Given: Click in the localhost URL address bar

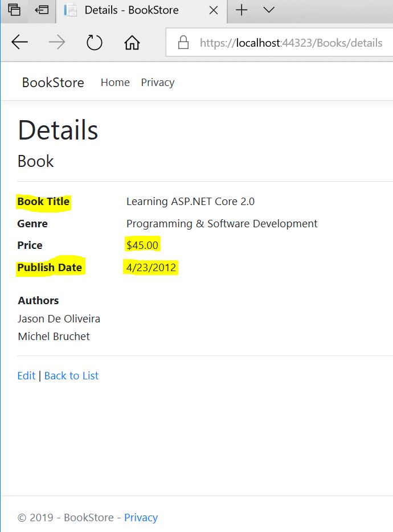Looking at the screenshot, I should pos(290,43).
